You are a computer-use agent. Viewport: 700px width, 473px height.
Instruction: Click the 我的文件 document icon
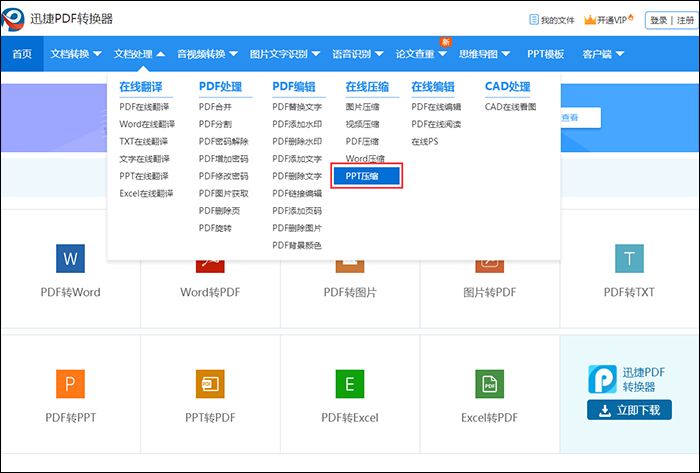(x=533, y=20)
